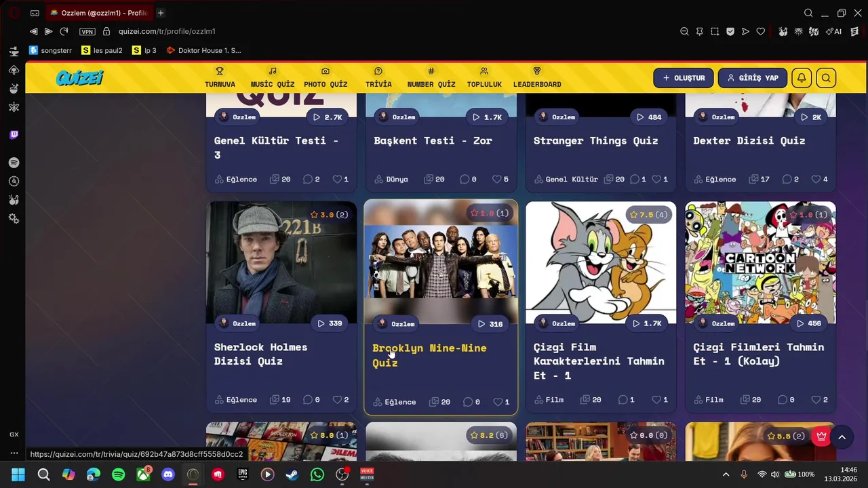Open Çizgi Film Karakterlerini Tahmin Et title
The height and width of the screenshot is (488, 868).
599,361
